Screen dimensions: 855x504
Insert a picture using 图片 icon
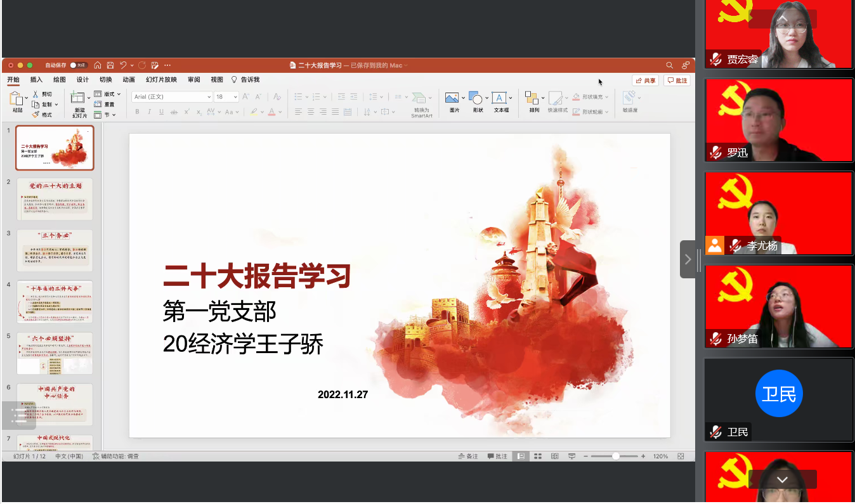452,98
